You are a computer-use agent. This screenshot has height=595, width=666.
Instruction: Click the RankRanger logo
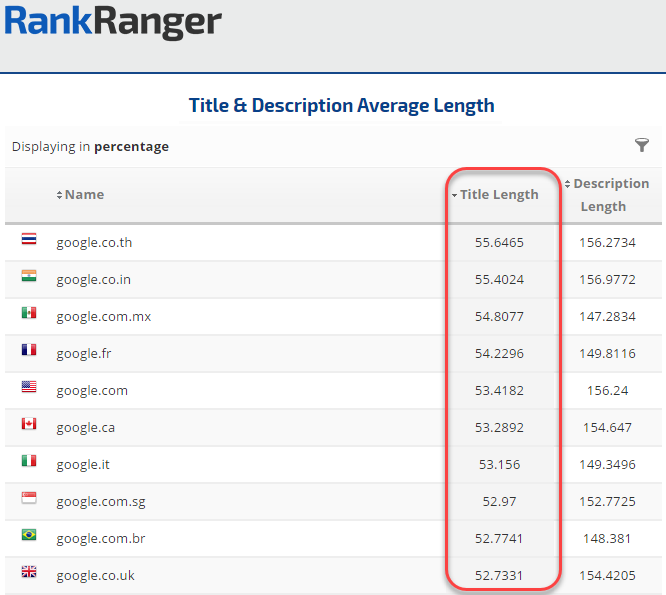point(113,22)
